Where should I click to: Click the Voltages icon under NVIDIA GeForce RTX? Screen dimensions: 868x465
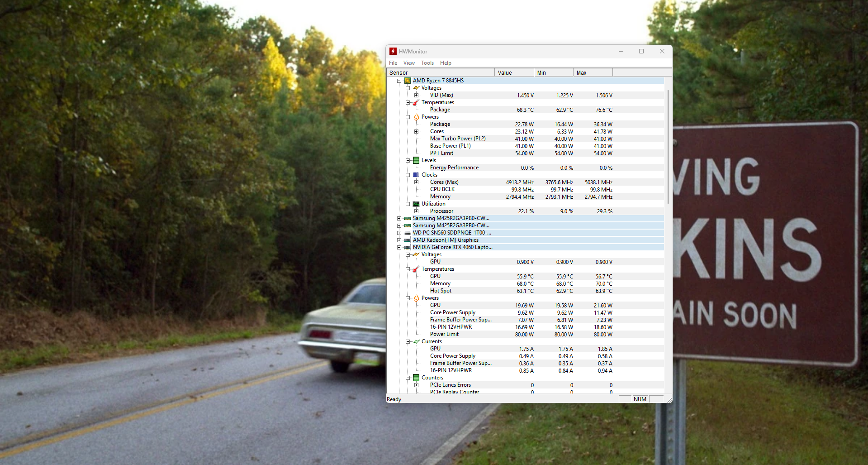[x=416, y=254]
